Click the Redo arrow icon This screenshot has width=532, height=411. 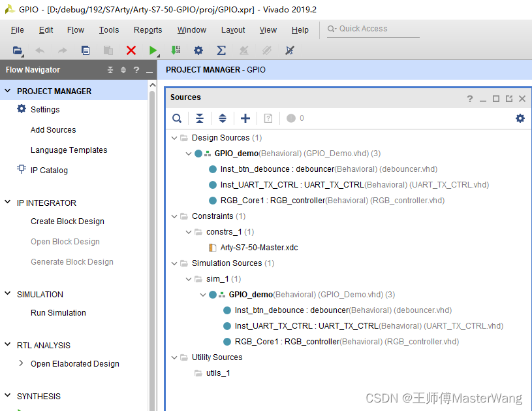(63, 50)
